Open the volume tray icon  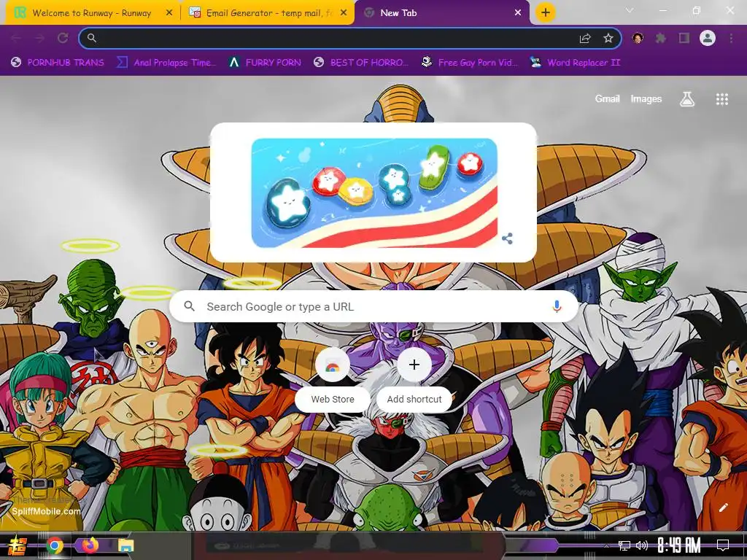pos(642,545)
